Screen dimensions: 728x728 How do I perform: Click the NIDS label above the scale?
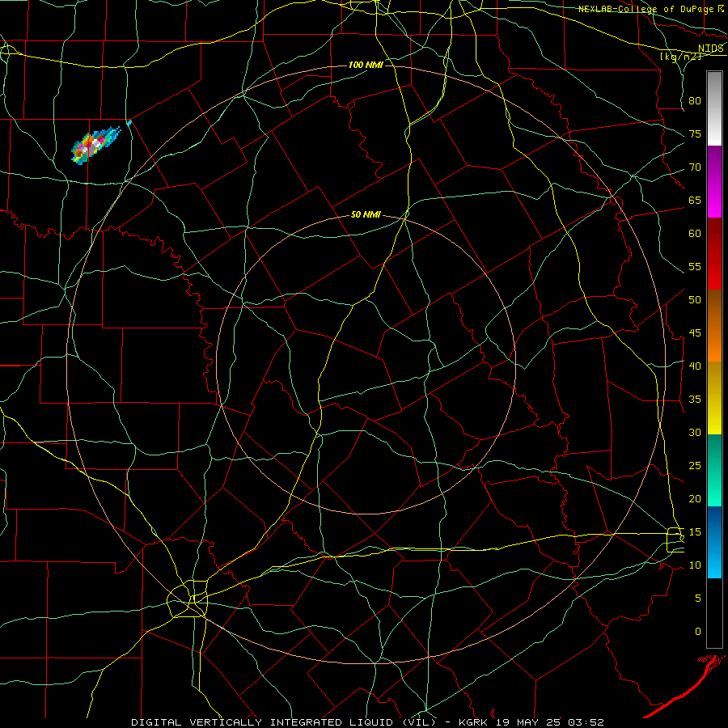(x=711, y=49)
